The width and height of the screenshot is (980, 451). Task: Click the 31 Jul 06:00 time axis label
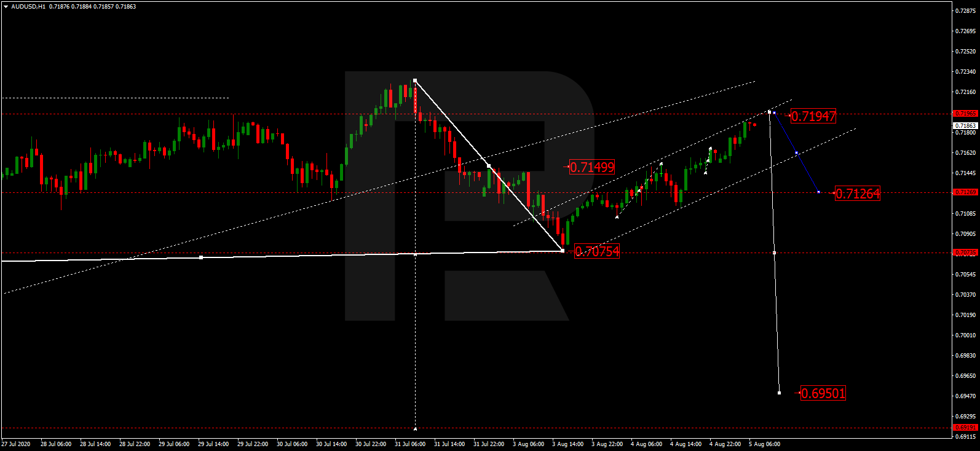point(410,444)
